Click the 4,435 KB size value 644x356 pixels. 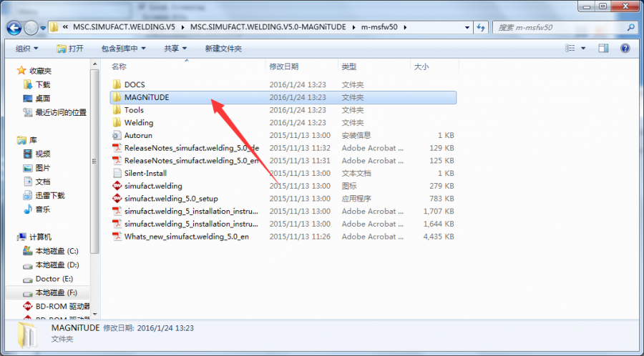click(x=439, y=237)
